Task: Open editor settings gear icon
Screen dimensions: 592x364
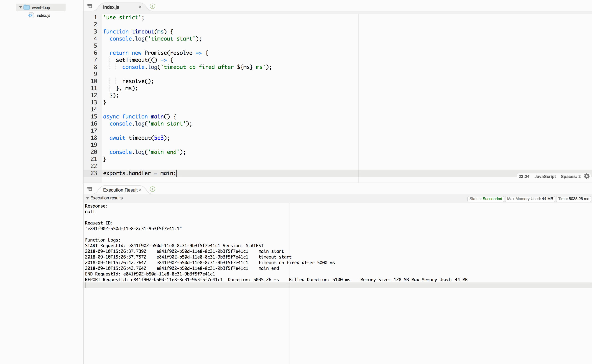Action: [587, 176]
